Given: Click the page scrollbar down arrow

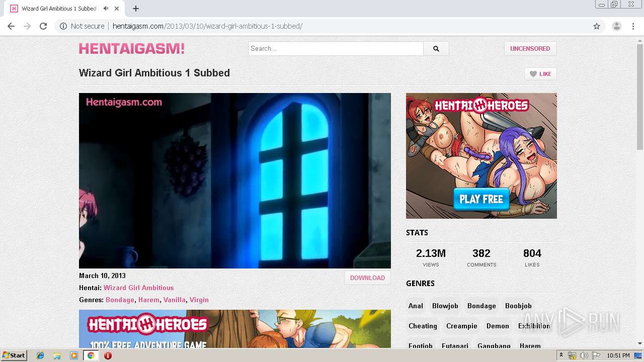Looking at the screenshot, I should (639, 343).
